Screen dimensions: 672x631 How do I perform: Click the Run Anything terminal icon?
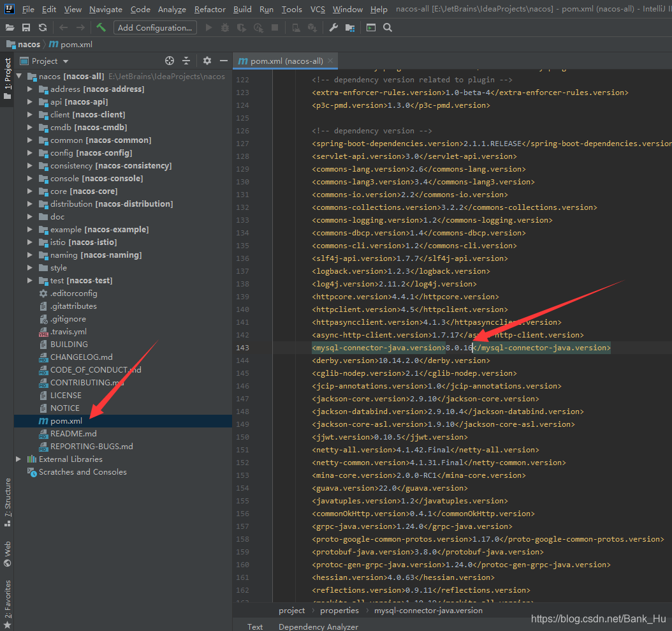click(x=371, y=27)
